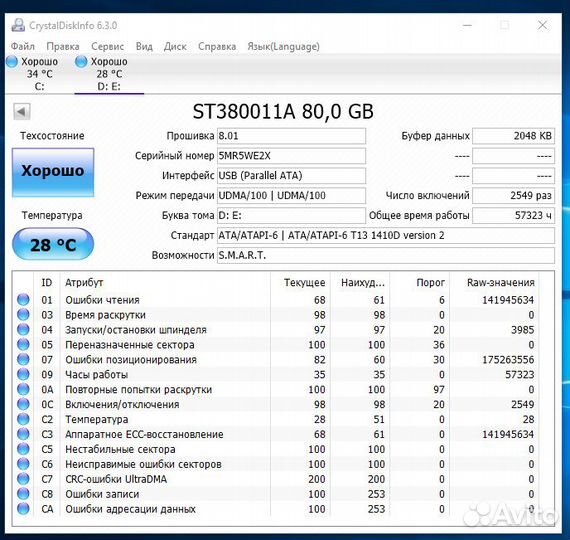This screenshot has height=540, width=570.
Task: Click the power-on count field 2549 раз
Action: pyautogui.click(x=513, y=196)
